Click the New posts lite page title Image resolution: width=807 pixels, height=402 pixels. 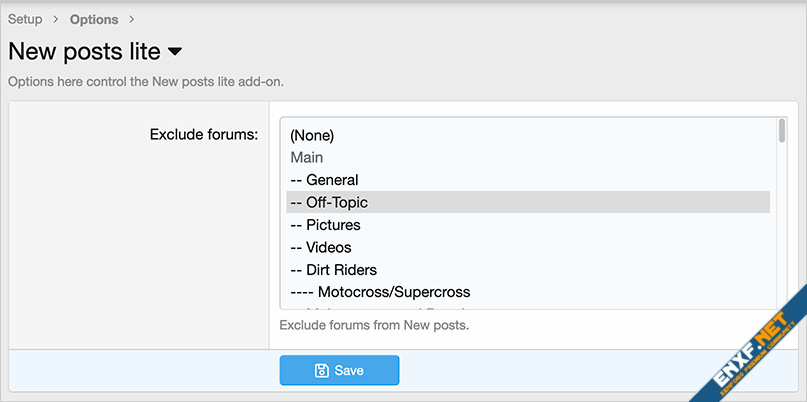tap(84, 51)
